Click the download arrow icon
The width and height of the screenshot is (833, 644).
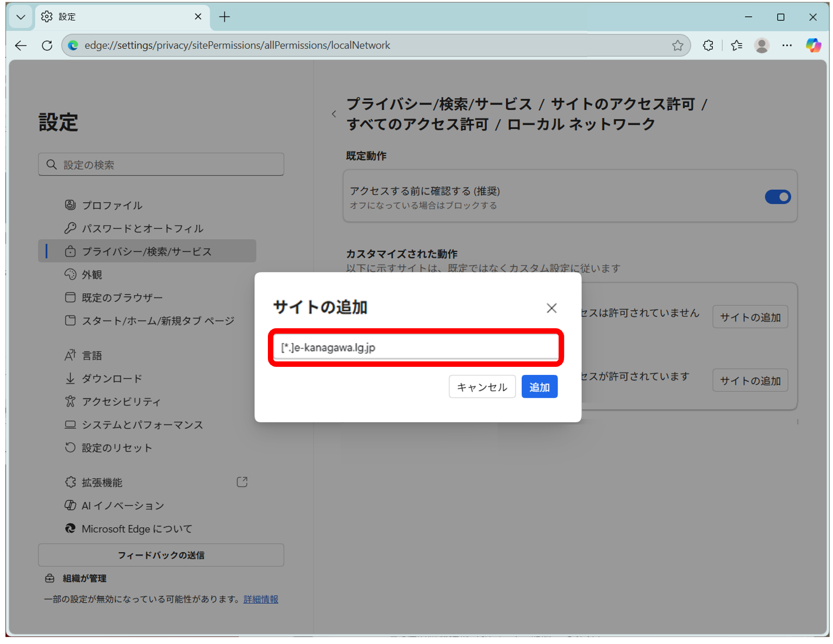coord(70,378)
